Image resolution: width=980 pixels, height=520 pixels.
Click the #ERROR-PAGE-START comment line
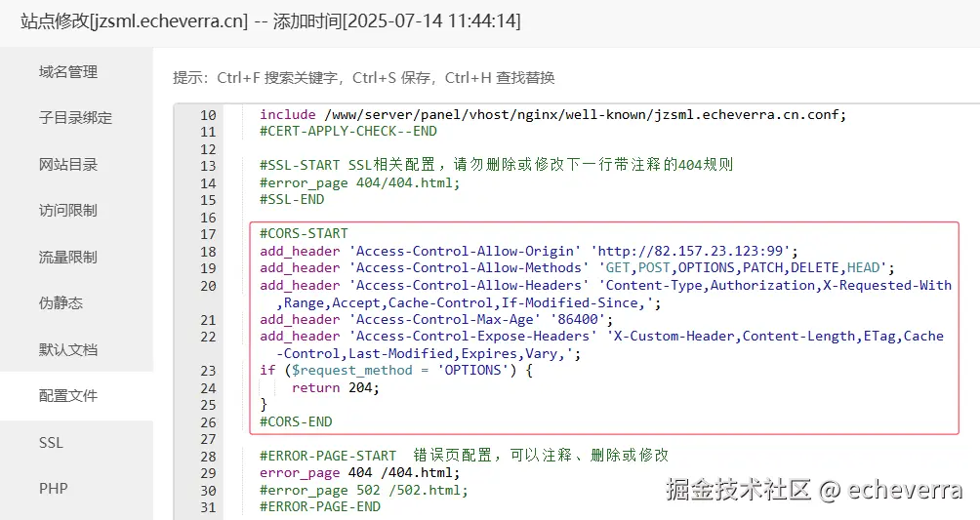[465, 456]
